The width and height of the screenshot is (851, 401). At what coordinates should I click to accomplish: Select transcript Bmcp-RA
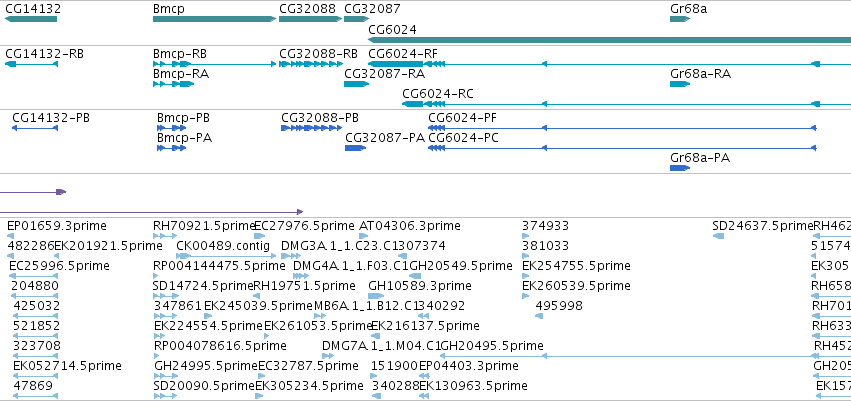click(173, 84)
